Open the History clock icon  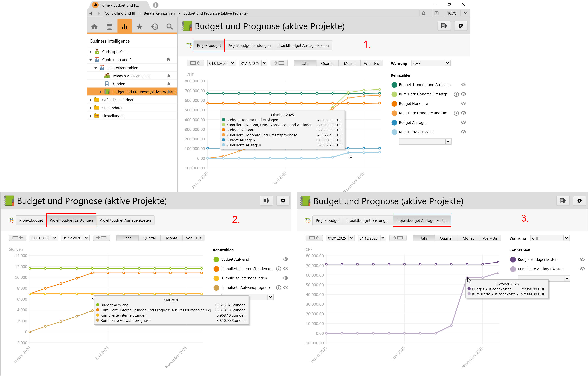(x=155, y=26)
